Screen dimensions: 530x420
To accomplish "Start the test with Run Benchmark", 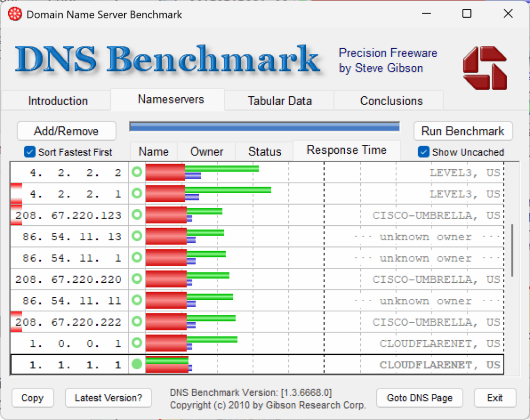I will [463, 131].
